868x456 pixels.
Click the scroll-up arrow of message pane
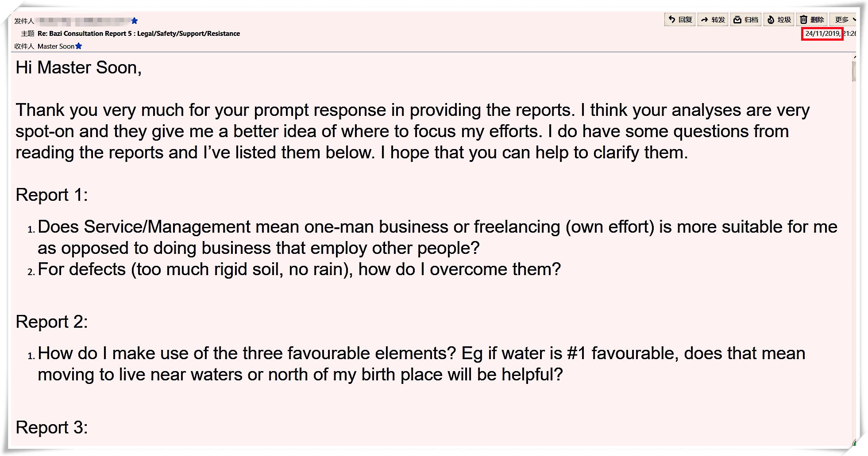tap(854, 57)
